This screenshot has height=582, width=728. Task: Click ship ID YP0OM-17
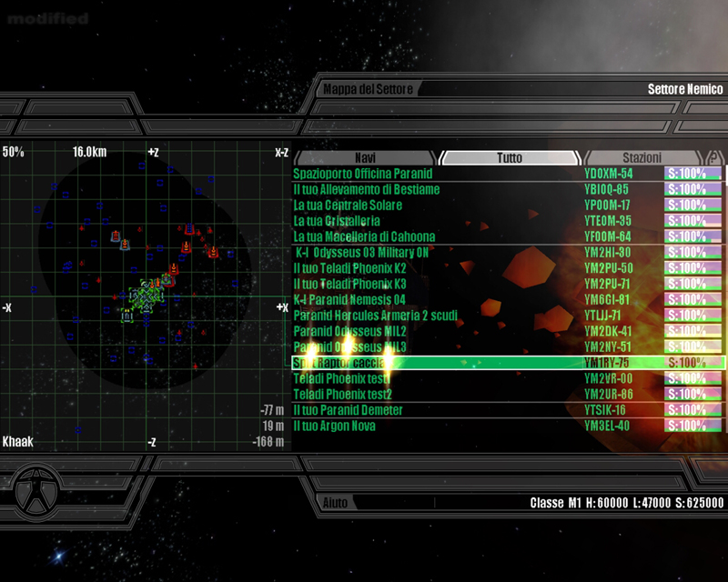tap(607, 206)
